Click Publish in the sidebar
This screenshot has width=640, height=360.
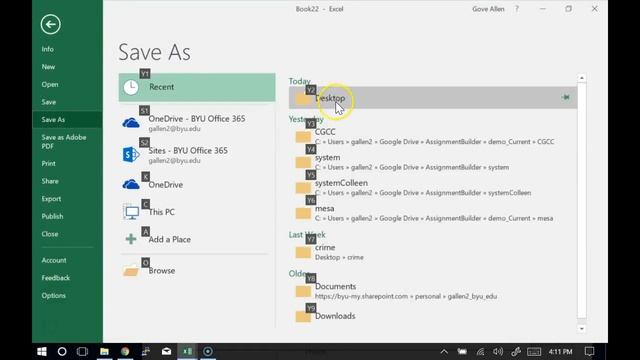[52, 216]
